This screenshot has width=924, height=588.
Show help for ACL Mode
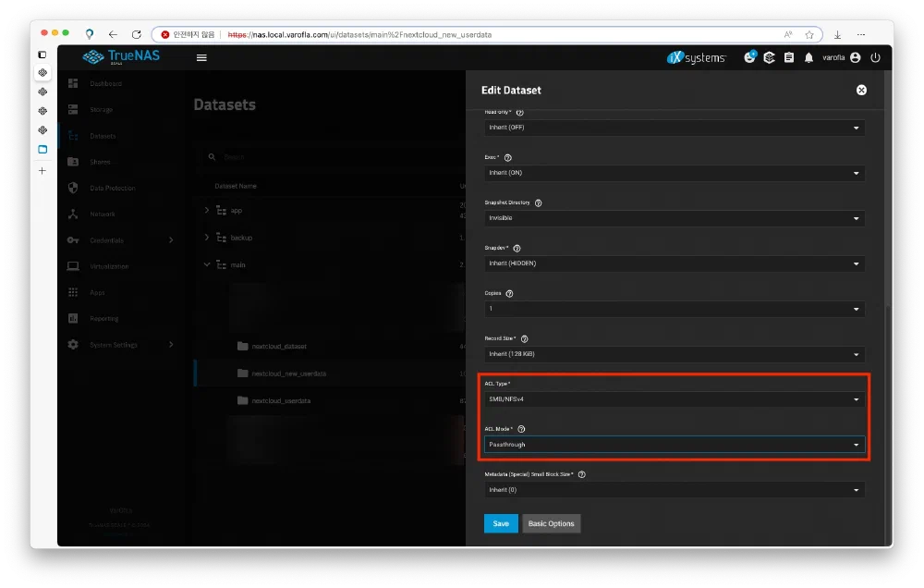click(x=522, y=429)
